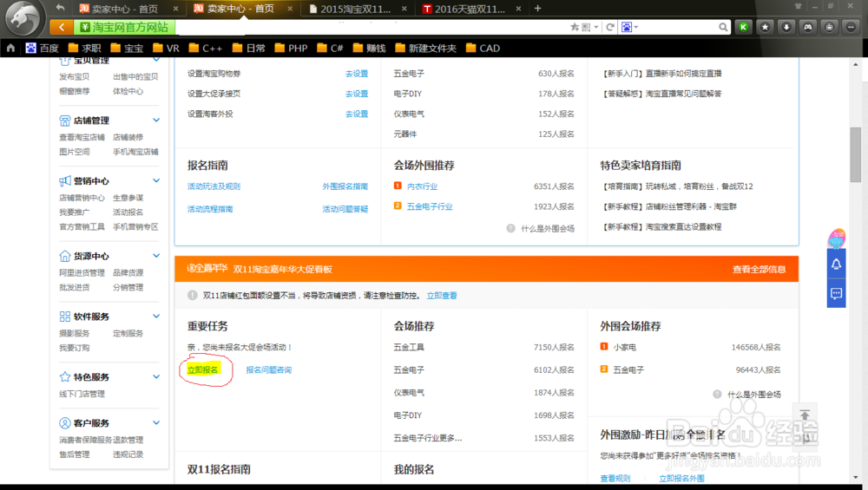Collapse the 软件服务 section chevron
Image resolution: width=868 pixels, height=490 pixels.
pyautogui.click(x=156, y=316)
